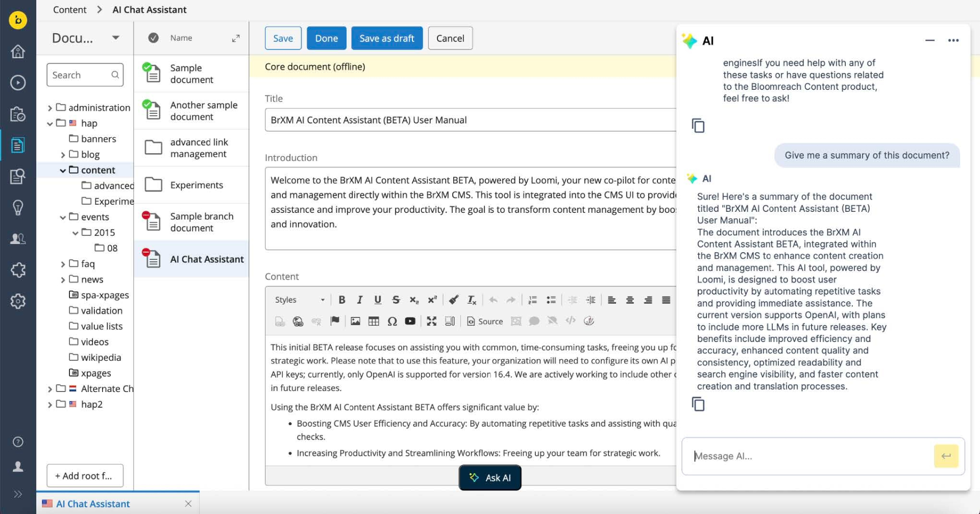Viewport: 980px width, 514px height.
Task: Expand the news folder
Action: (63, 280)
